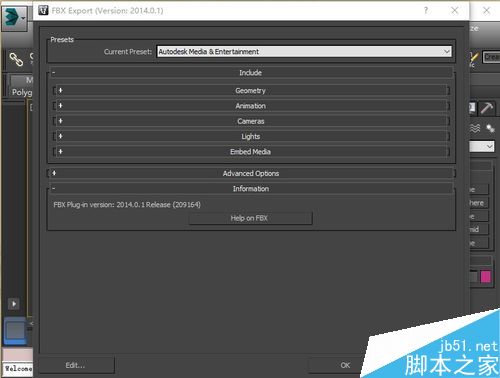This screenshot has width=500, height=378.
Task: Expand the Advanced Options rollout
Action: click(251, 173)
